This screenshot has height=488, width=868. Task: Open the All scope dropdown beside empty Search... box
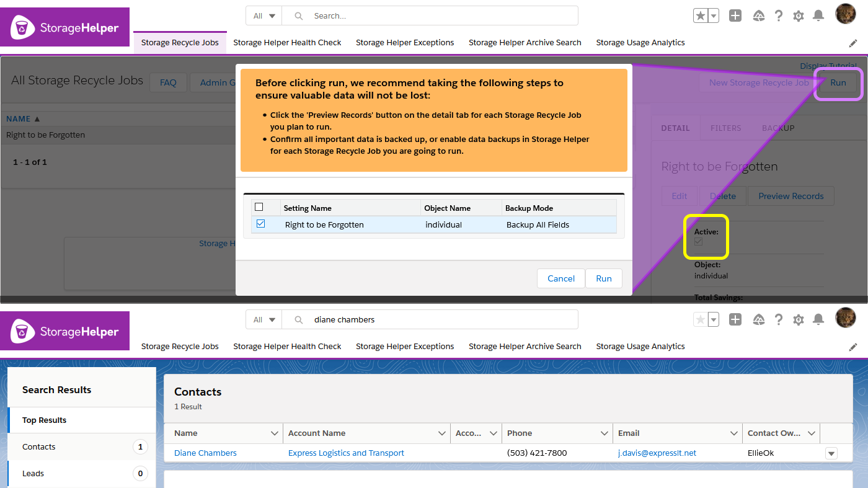(x=264, y=16)
